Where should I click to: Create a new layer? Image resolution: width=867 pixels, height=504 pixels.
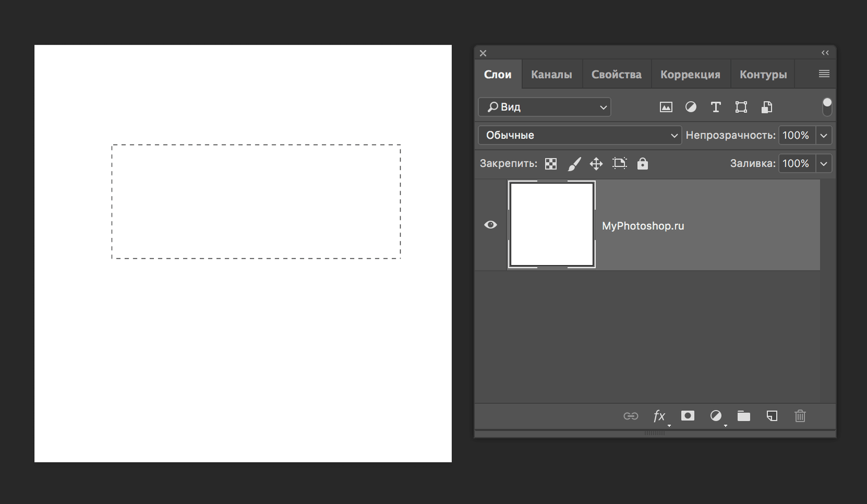[772, 416]
